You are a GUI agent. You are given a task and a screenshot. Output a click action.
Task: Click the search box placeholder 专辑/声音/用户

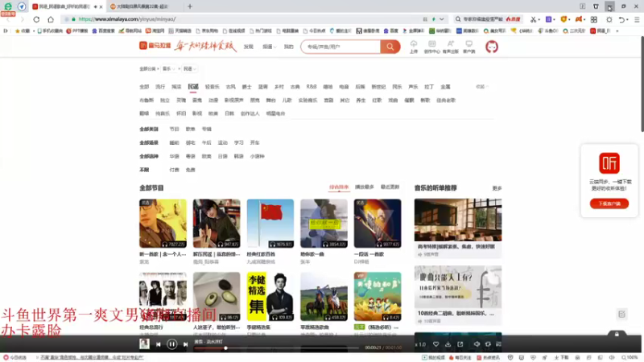pos(324,47)
